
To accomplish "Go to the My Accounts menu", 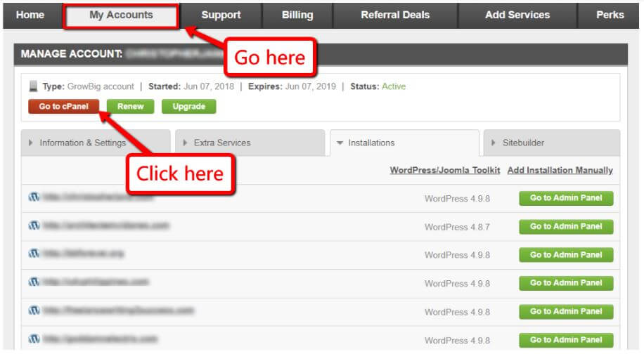I will pyautogui.click(x=121, y=15).
